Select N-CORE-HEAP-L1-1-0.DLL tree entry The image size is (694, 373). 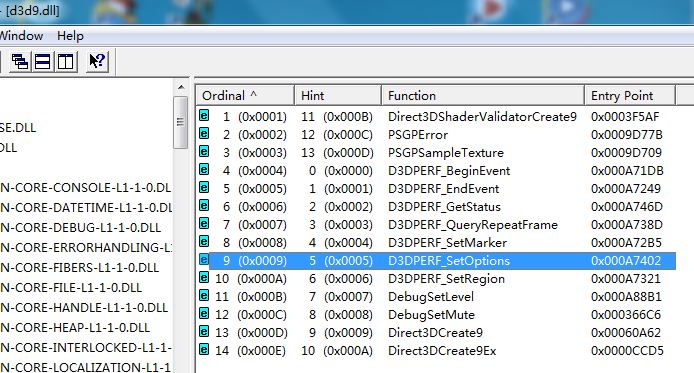click(x=75, y=327)
